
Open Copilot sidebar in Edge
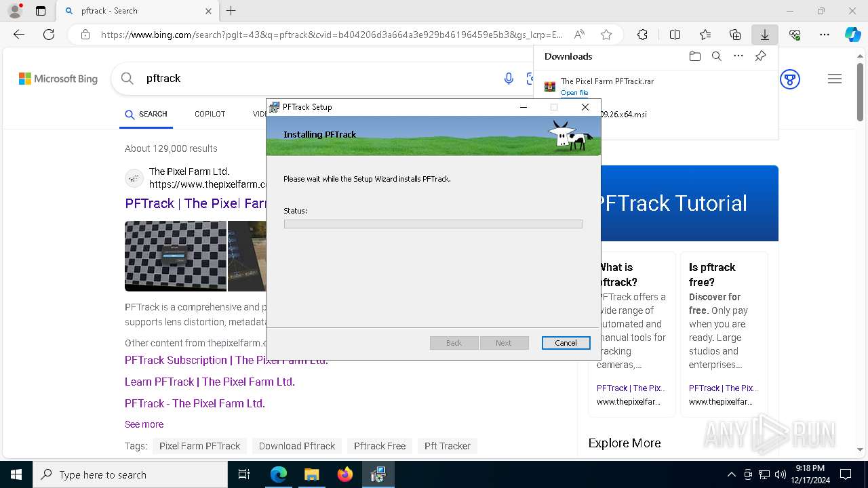pos(852,35)
